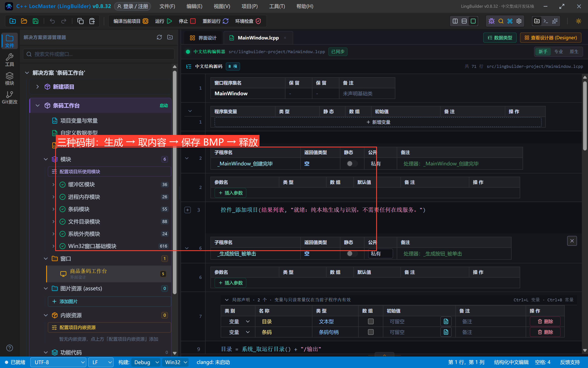Click 编译当前项目 button

click(131, 21)
